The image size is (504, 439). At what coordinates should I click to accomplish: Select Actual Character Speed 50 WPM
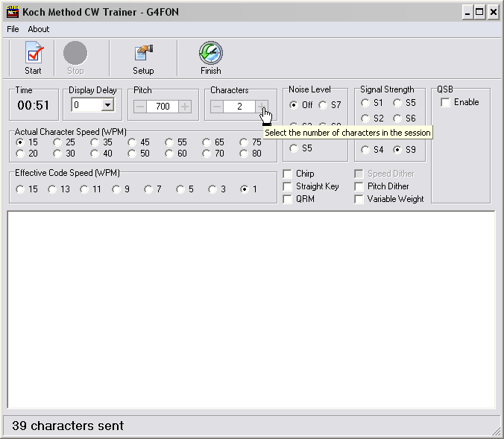click(132, 154)
